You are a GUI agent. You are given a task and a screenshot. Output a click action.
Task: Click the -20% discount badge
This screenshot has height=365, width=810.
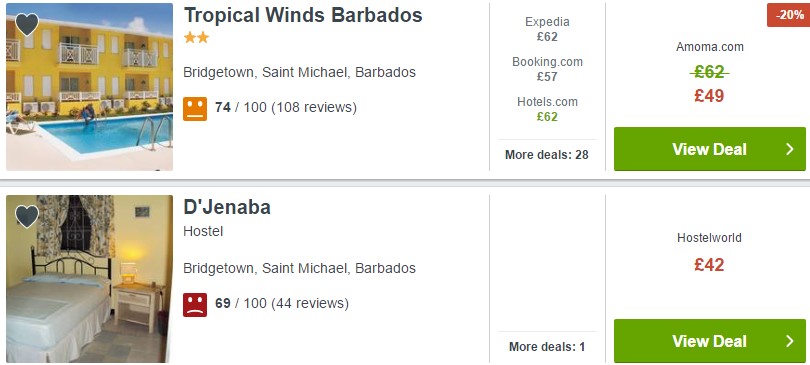(788, 15)
